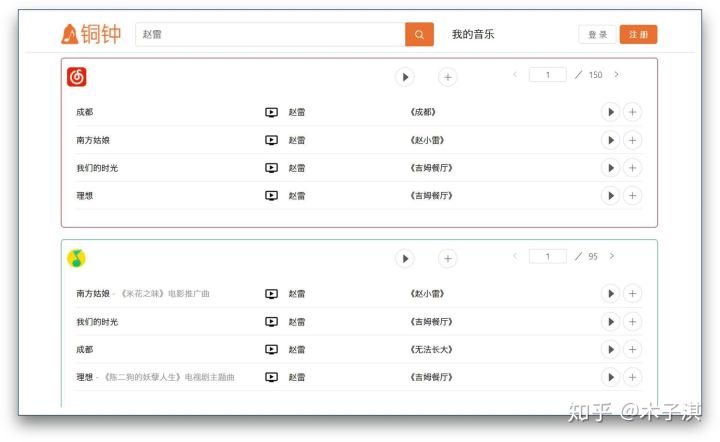Play 理想 陈二狗的妖孽人生 theme song
The width and height of the screenshot is (720, 442).
pyautogui.click(x=611, y=377)
